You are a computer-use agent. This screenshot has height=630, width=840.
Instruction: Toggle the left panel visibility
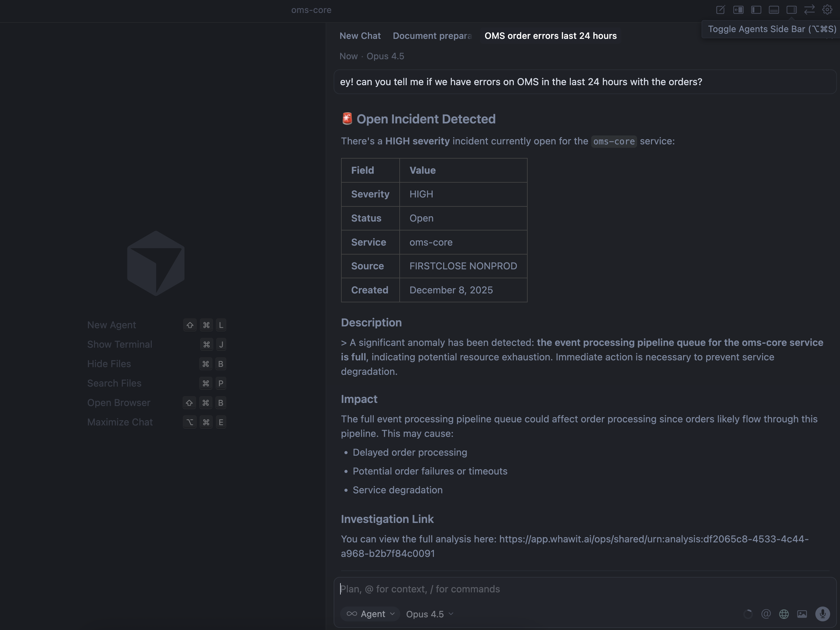pyautogui.click(x=756, y=10)
